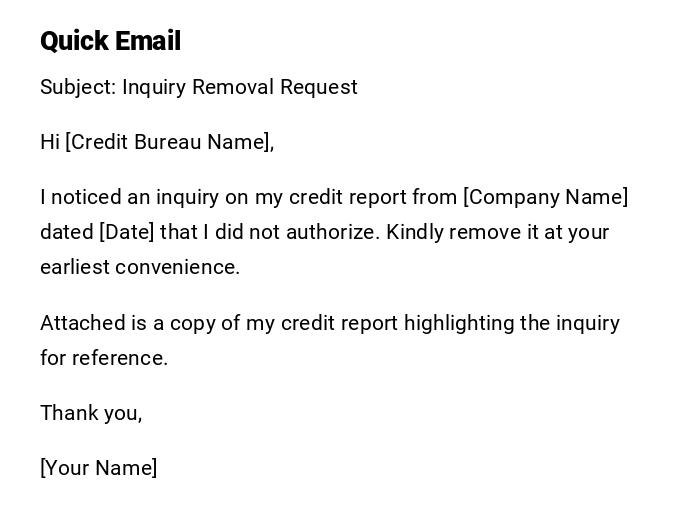This screenshot has width=700, height=530.
Task: Click the words "for reference."
Action: pos(104,358)
